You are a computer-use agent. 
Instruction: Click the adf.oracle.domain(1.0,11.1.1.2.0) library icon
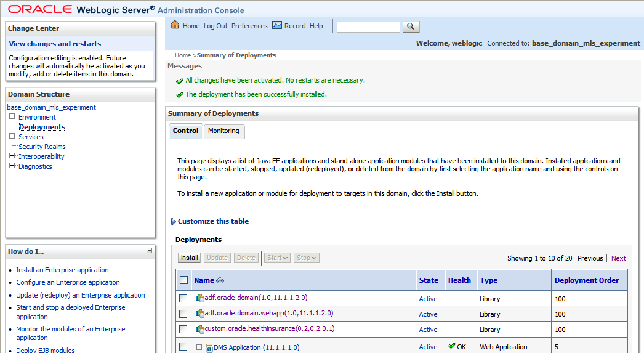tap(200, 298)
